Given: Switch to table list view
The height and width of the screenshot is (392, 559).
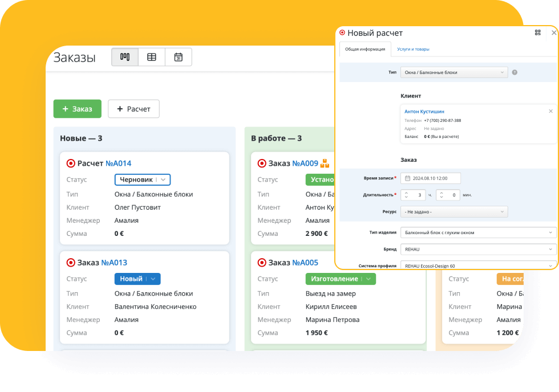Looking at the screenshot, I should click(151, 57).
